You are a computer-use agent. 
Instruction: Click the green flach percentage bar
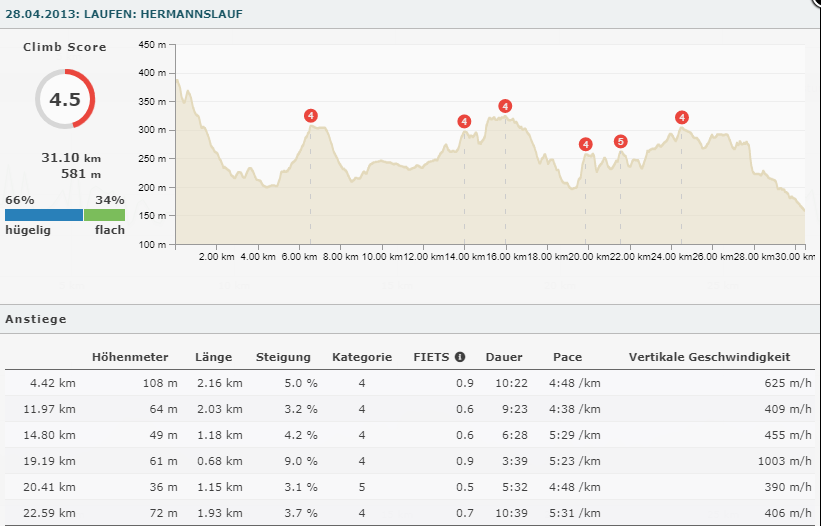pos(104,215)
